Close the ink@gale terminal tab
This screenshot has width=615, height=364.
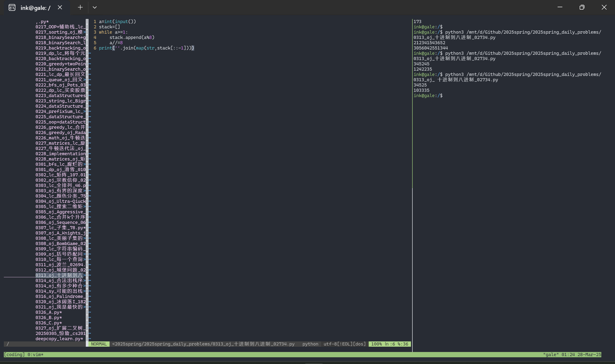pos(60,8)
